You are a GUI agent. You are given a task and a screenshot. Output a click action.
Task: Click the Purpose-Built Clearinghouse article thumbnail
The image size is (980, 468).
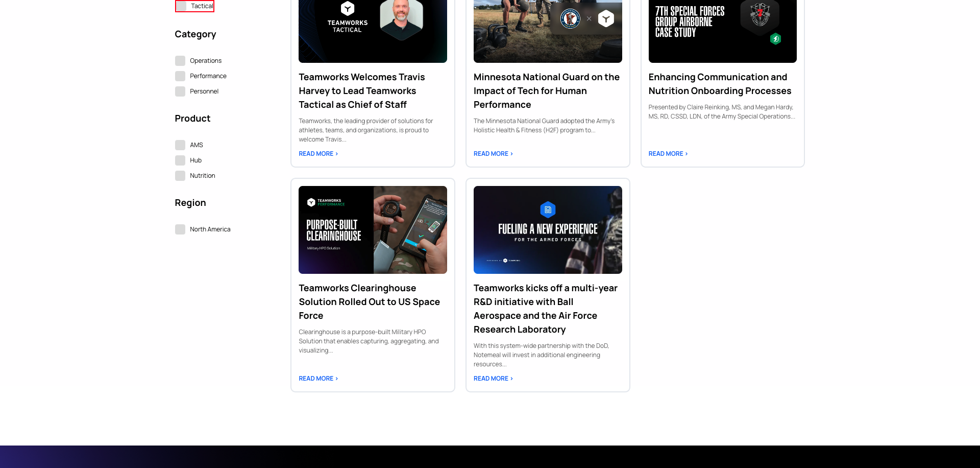(x=373, y=229)
